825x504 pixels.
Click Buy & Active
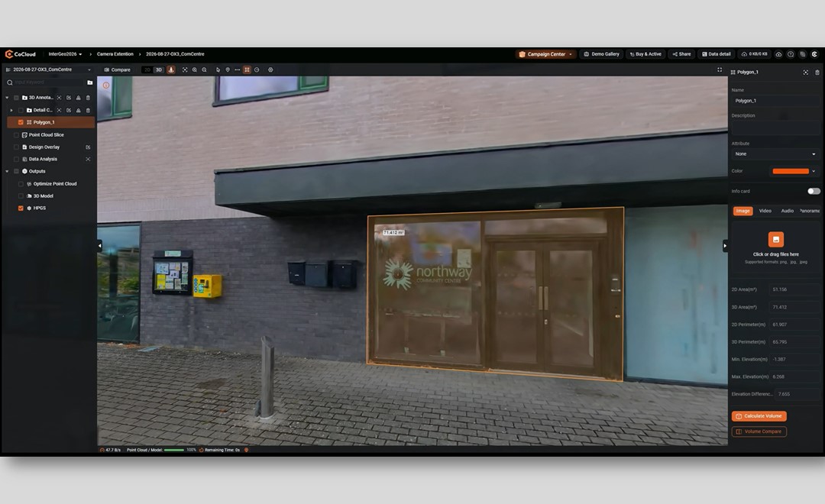click(645, 54)
